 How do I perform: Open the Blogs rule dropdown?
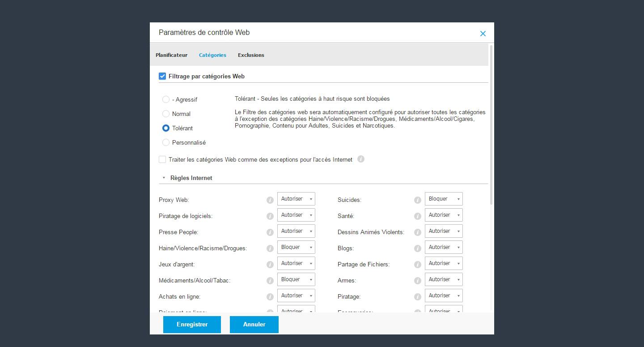point(444,247)
